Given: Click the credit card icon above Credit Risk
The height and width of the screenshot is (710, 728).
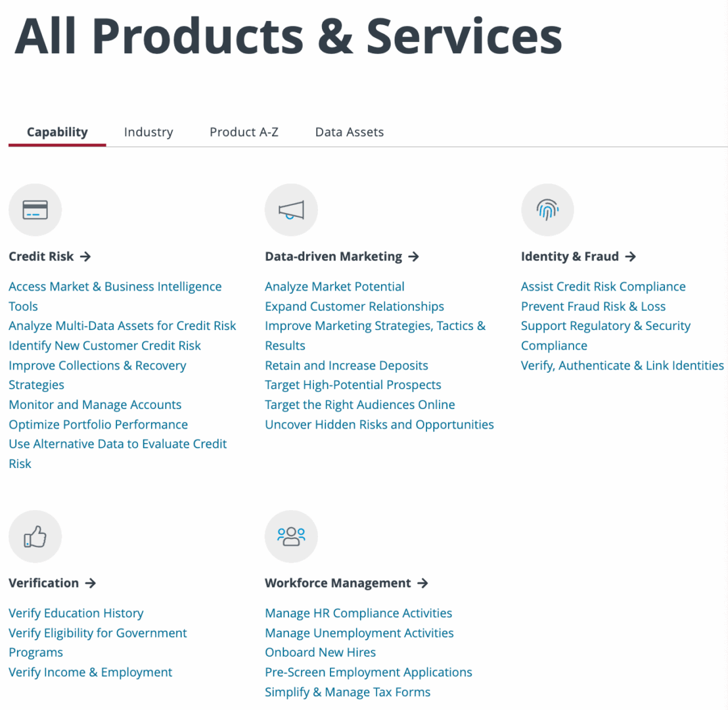Looking at the screenshot, I should click(35, 209).
